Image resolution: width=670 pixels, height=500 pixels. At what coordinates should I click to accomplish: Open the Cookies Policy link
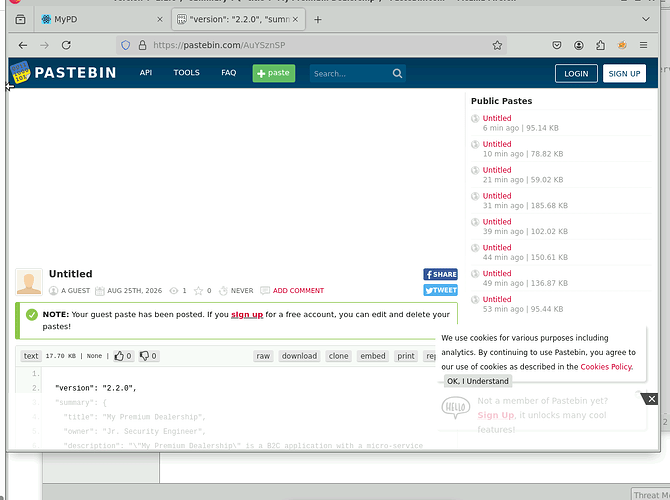coord(606,367)
